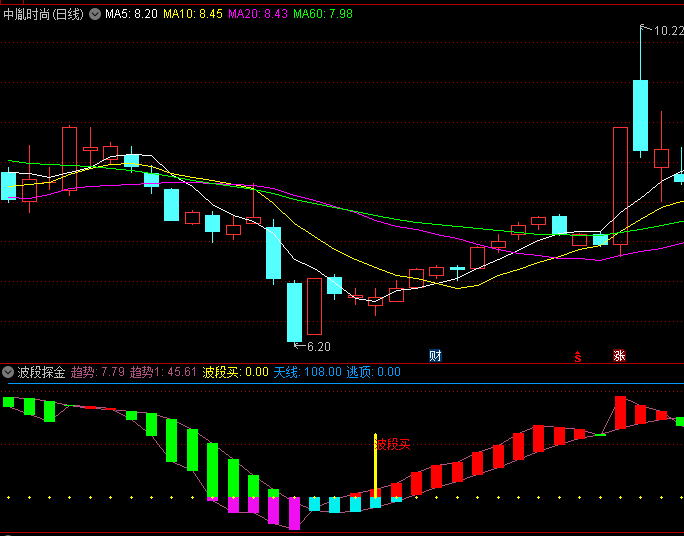Click the 10.22 high price label

pos(669,31)
